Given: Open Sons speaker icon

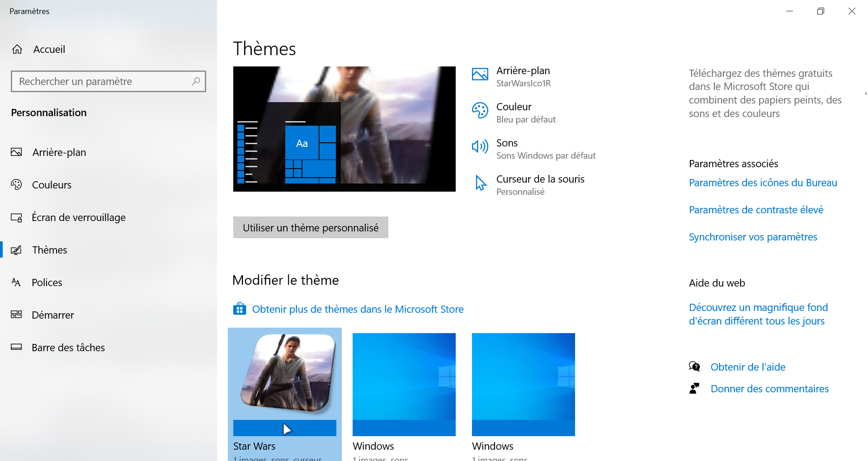Looking at the screenshot, I should click(x=480, y=147).
